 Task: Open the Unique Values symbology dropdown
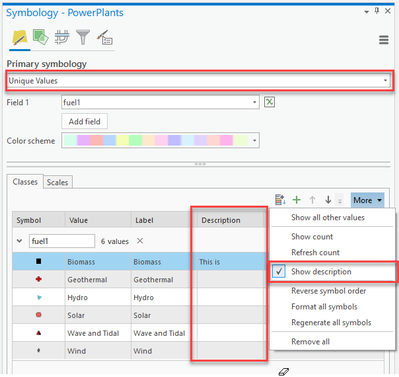click(x=199, y=81)
